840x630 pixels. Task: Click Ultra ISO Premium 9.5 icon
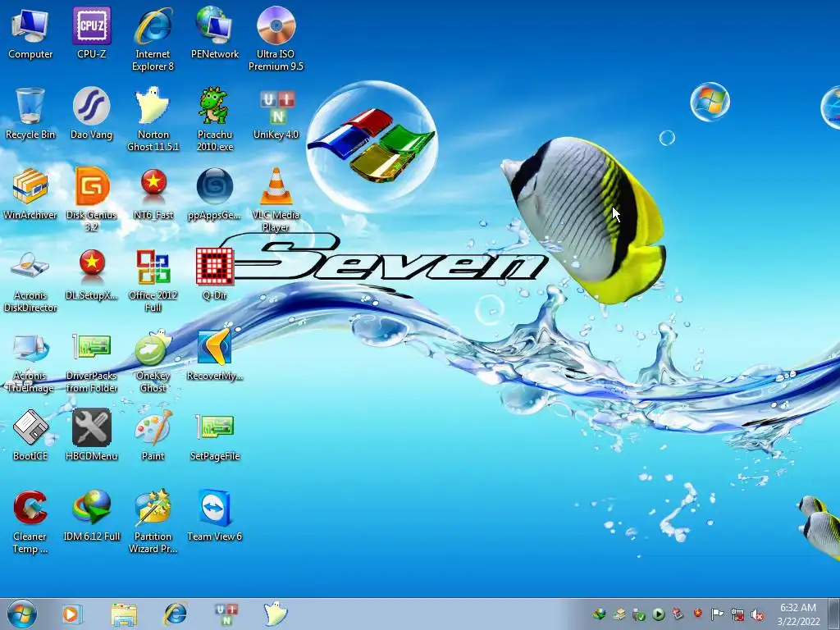point(276,40)
